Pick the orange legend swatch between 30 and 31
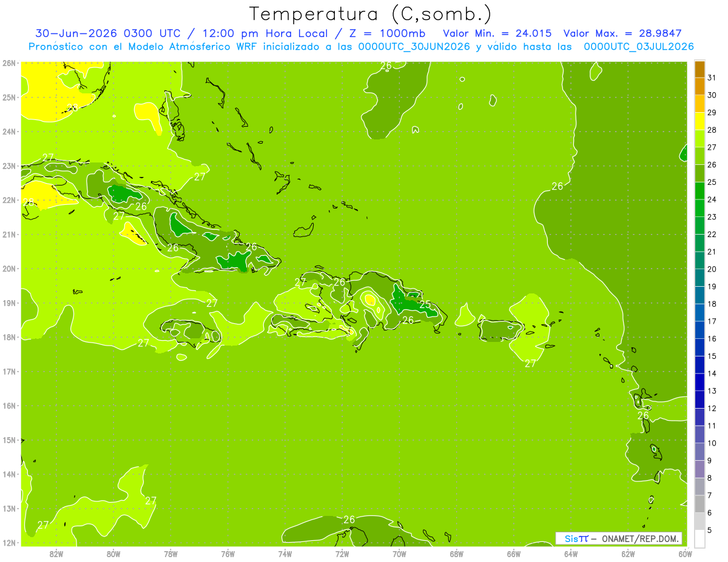The height and width of the screenshot is (562, 728). (699, 87)
